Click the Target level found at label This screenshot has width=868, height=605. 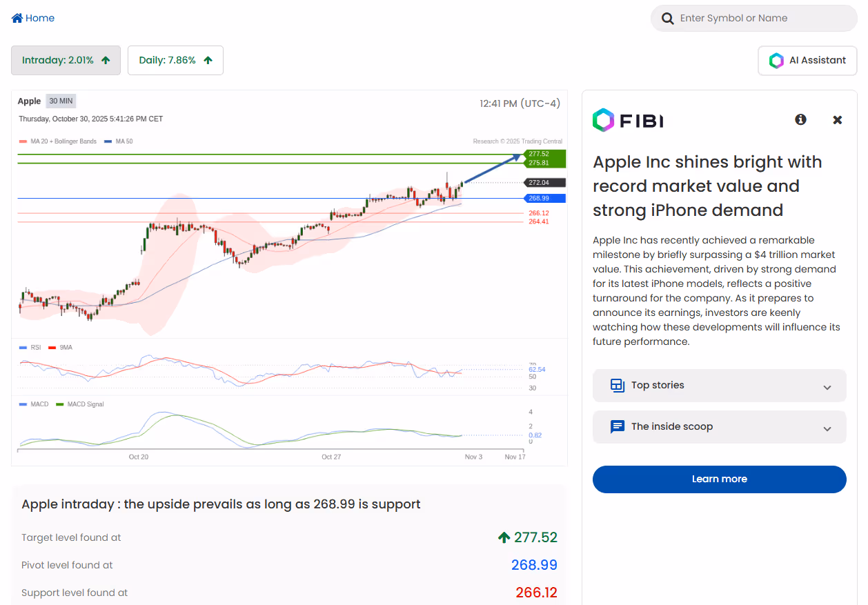click(x=71, y=537)
